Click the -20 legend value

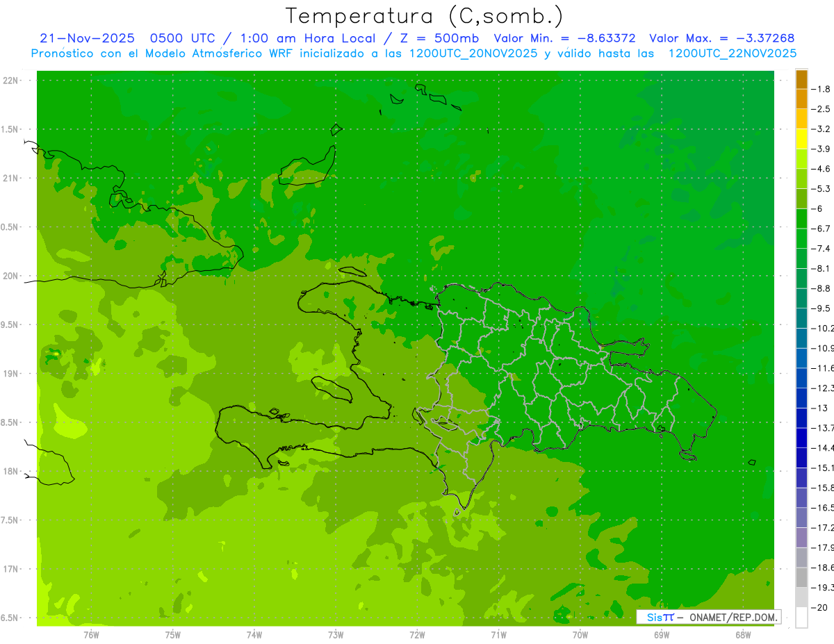819,608
